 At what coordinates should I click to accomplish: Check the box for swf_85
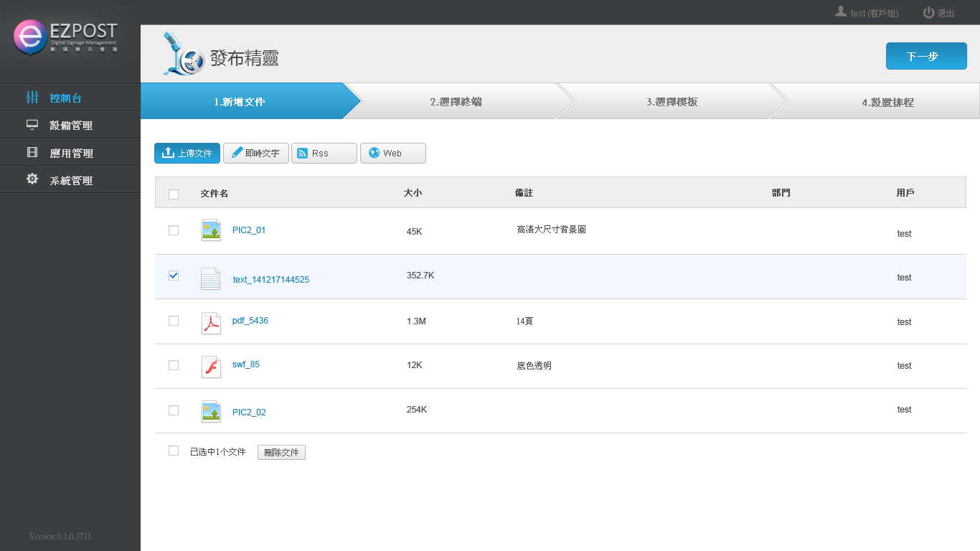coord(174,365)
